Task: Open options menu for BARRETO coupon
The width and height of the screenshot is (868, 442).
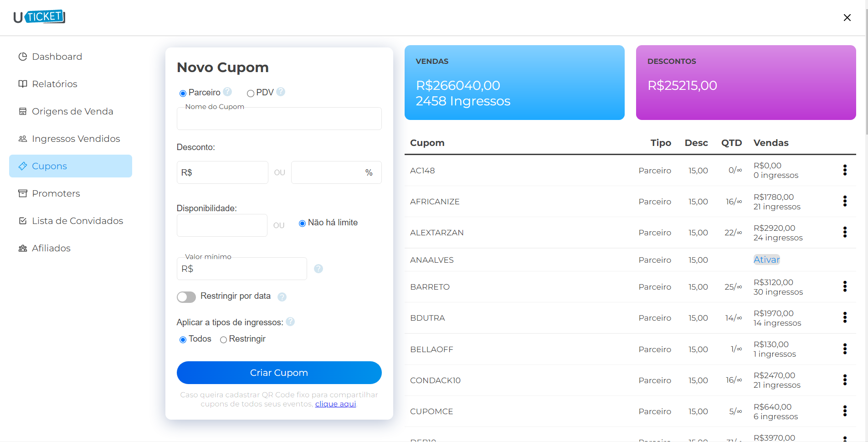Action: coord(845,286)
